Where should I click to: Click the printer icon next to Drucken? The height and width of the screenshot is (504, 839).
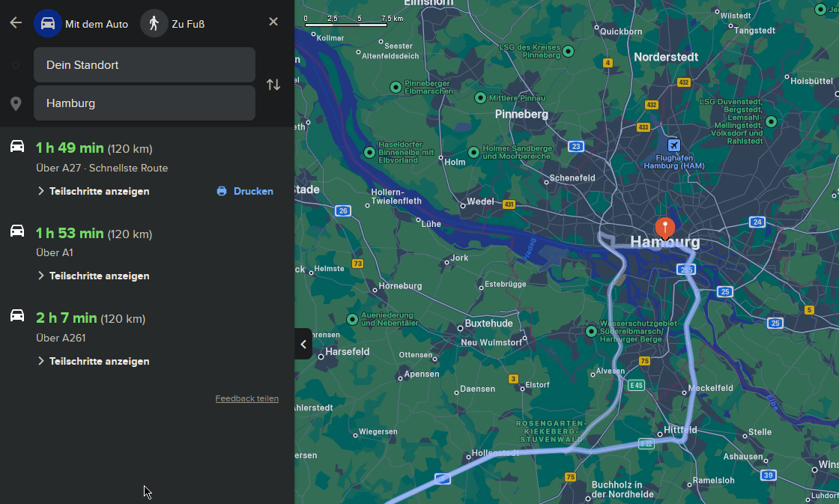[x=222, y=191]
